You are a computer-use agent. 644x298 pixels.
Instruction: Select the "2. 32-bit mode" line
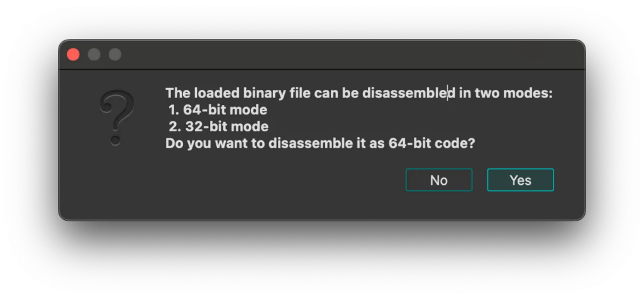218,126
